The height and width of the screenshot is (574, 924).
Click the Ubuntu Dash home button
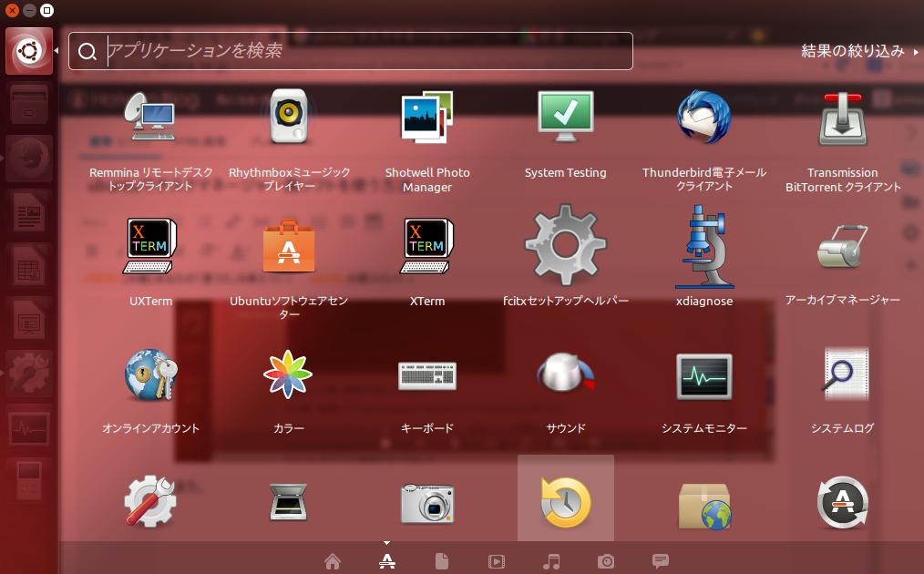(x=29, y=51)
